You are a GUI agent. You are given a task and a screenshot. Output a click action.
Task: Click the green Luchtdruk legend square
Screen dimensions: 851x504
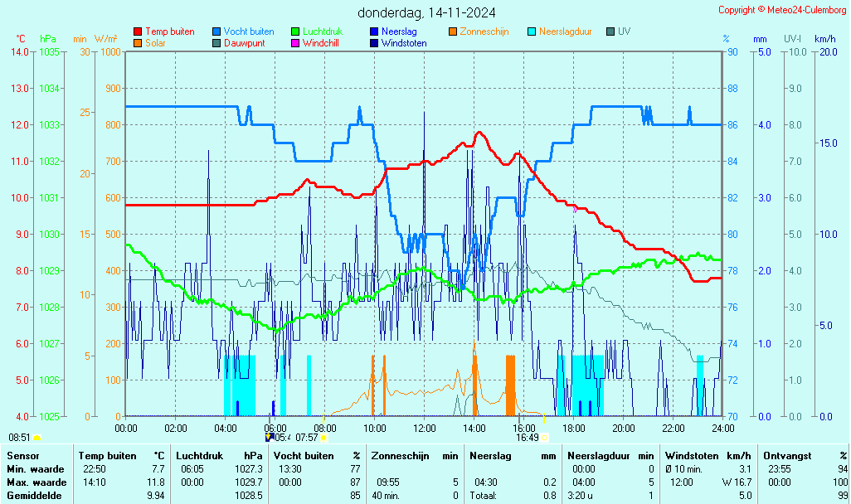pyautogui.click(x=295, y=32)
